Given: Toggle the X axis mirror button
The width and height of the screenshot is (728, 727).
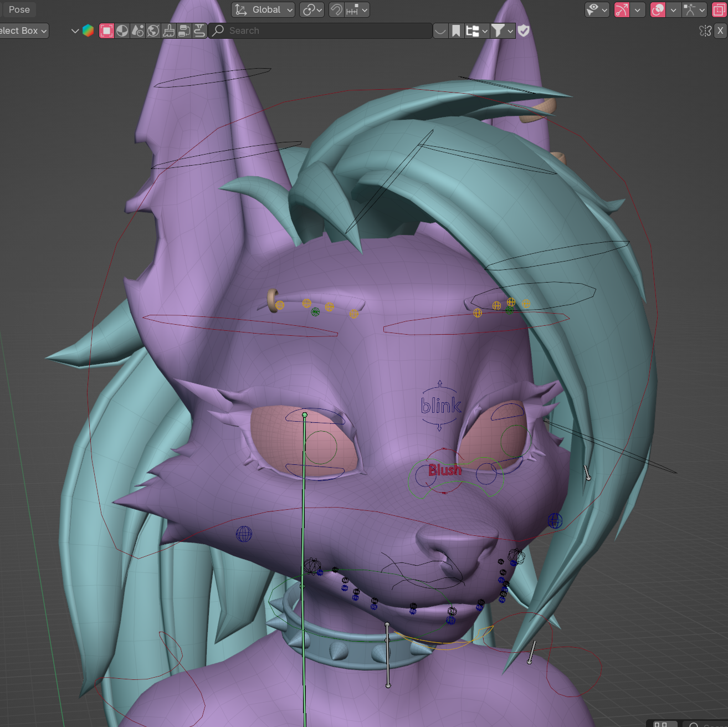Looking at the screenshot, I should click(x=720, y=31).
